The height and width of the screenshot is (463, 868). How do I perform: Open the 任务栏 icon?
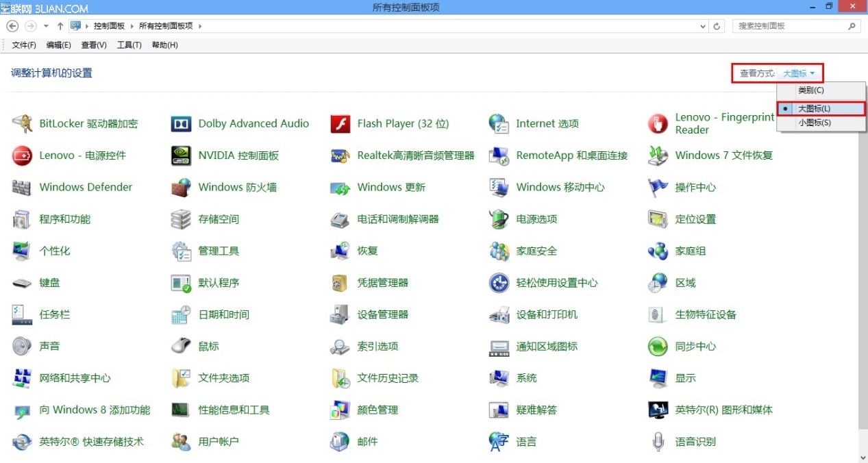pyautogui.click(x=22, y=315)
